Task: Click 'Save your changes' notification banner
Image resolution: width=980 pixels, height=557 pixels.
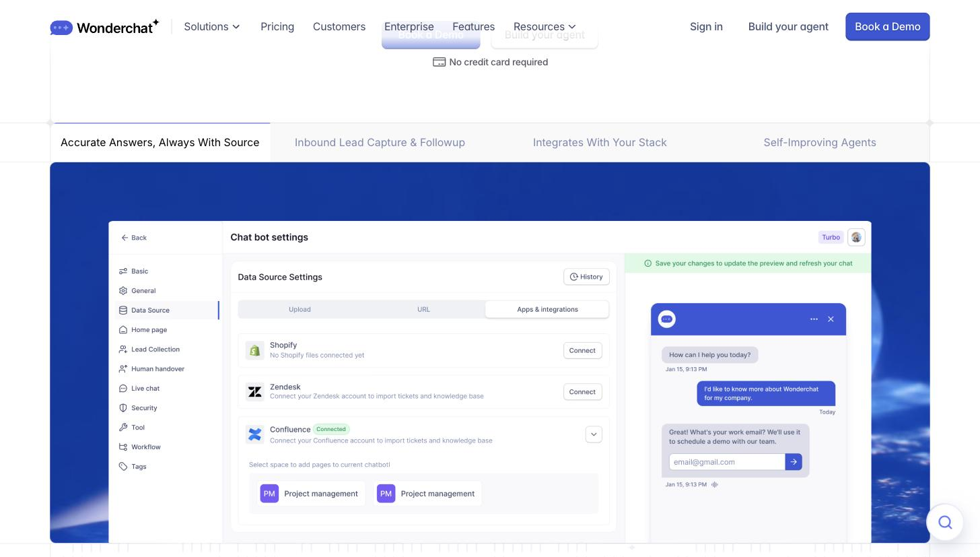Action: (748, 263)
